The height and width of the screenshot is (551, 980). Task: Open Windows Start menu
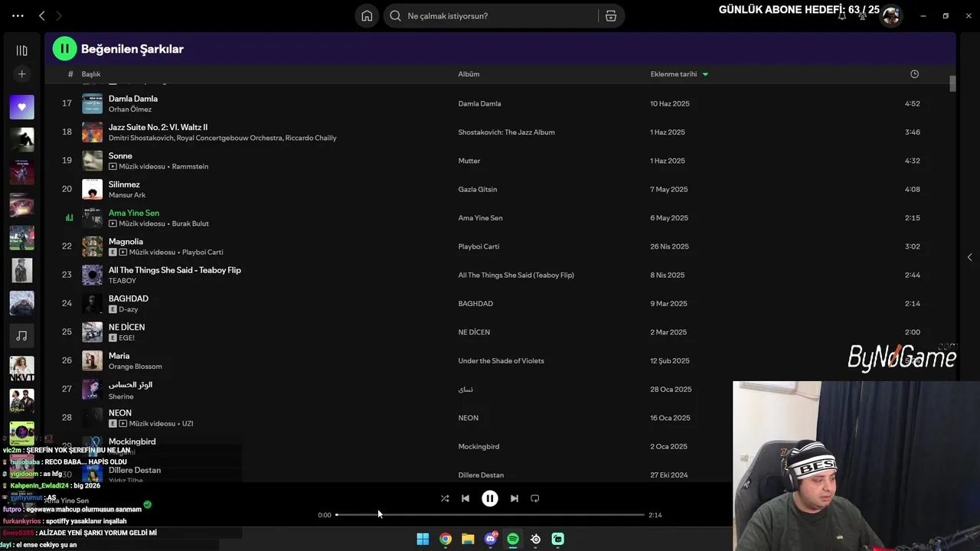pyautogui.click(x=423, y=539)
